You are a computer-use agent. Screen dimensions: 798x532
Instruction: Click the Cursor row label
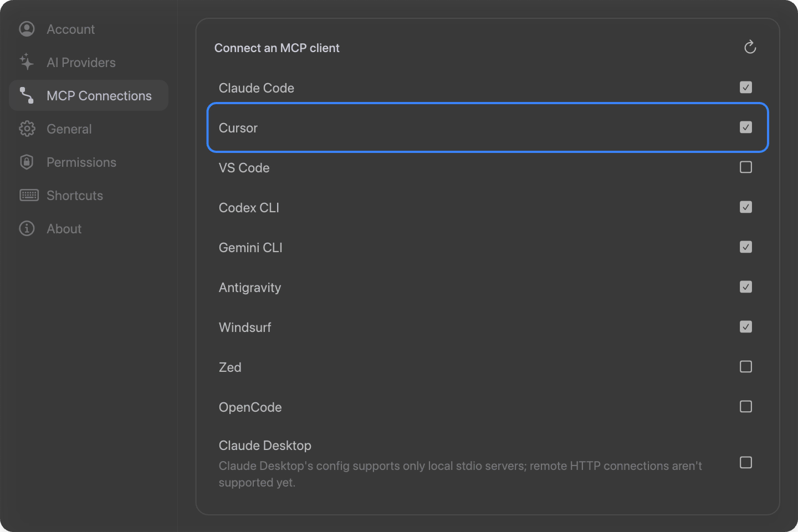click(238, 128)
